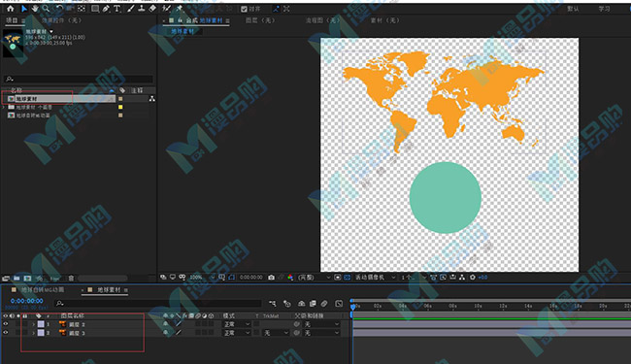631x364 pixels.
Task: Select the Puppet Pin tool
Action: pos(179,9)
